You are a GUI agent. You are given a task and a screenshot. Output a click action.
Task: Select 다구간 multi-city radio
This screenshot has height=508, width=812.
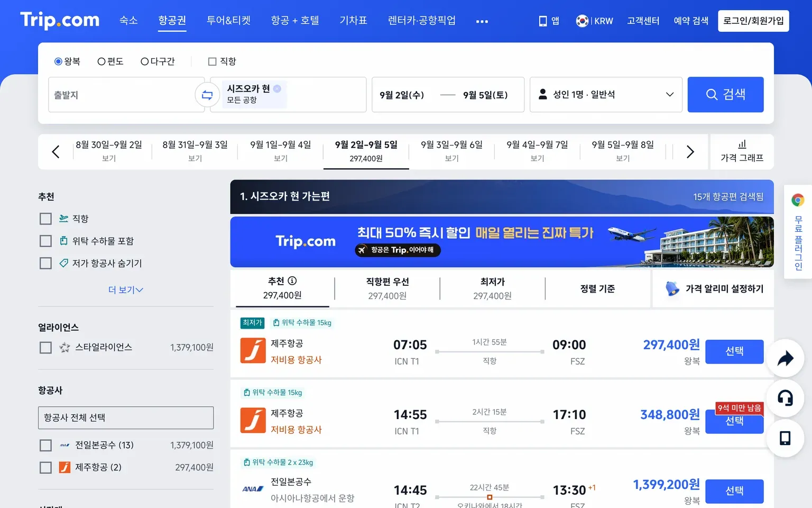pyautogui.click(x=144, y=61)
